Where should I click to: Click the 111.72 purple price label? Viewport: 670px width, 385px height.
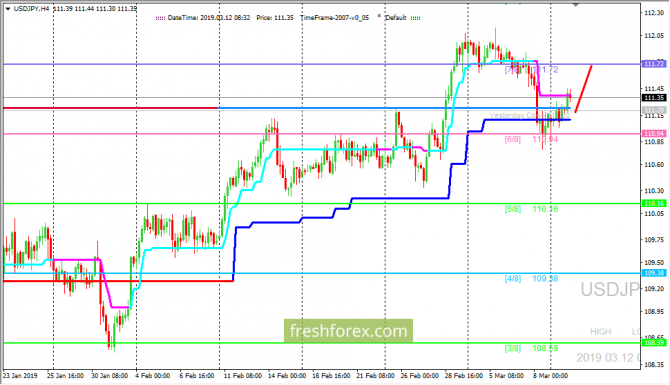click(654, 64)
